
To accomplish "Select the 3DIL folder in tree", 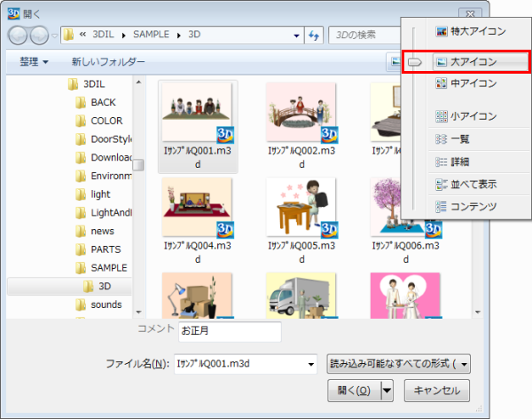I will coord(87,84).
